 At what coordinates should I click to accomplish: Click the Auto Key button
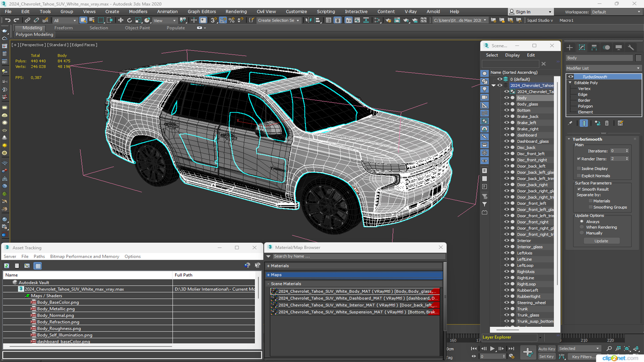[547, 349]
